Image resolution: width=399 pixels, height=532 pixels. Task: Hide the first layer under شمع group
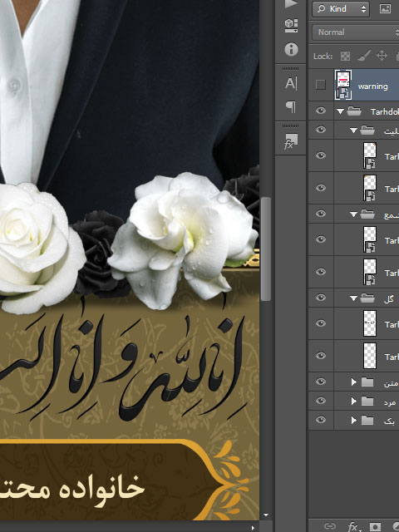coord(321,239)
